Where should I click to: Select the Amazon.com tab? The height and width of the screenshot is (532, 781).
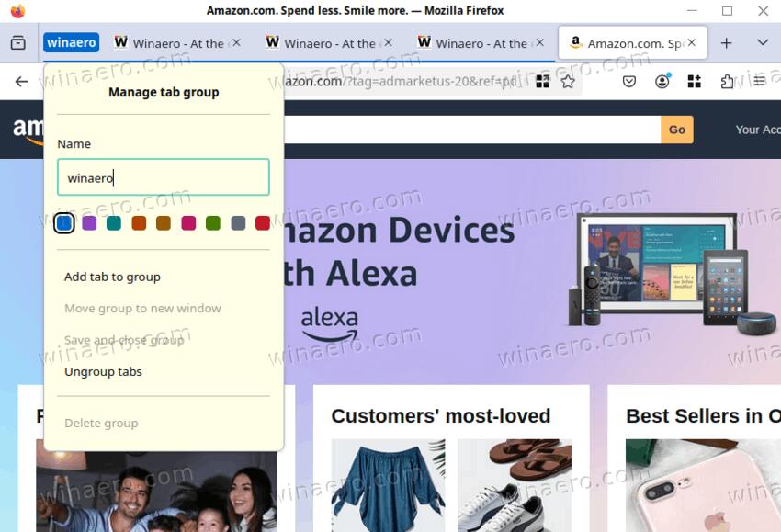[632, 43]
